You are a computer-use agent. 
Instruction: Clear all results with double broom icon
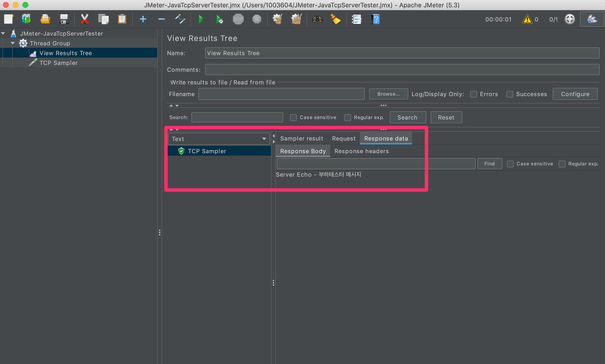pos(296,19)
